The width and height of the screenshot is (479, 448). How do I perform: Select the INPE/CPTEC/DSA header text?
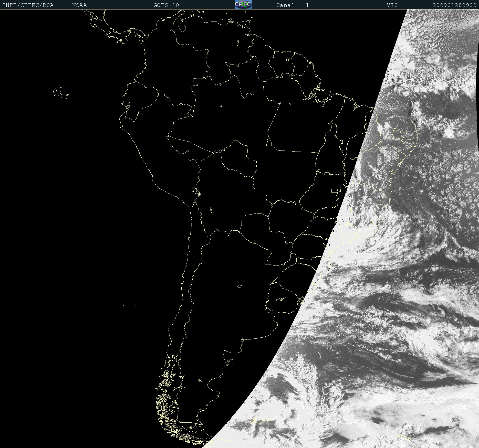click(28, 5)
